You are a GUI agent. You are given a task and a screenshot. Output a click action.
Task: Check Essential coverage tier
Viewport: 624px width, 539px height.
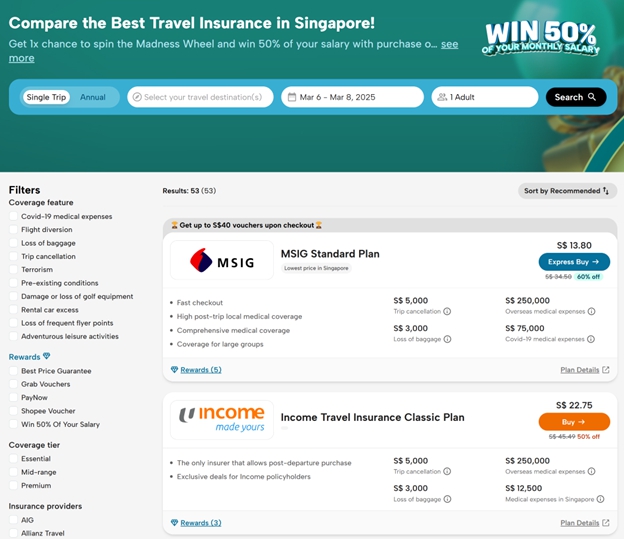[x=14, y=459]
